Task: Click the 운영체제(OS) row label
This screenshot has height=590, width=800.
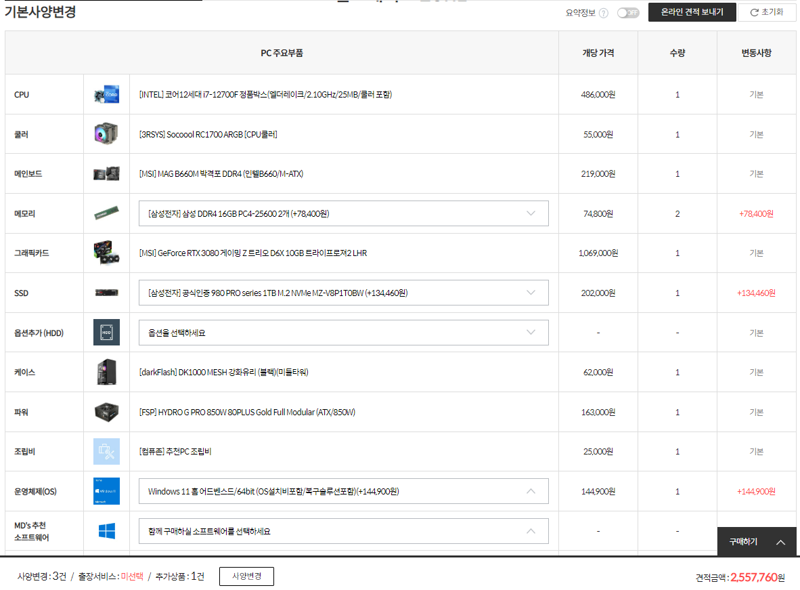Action: coord(35,491)
